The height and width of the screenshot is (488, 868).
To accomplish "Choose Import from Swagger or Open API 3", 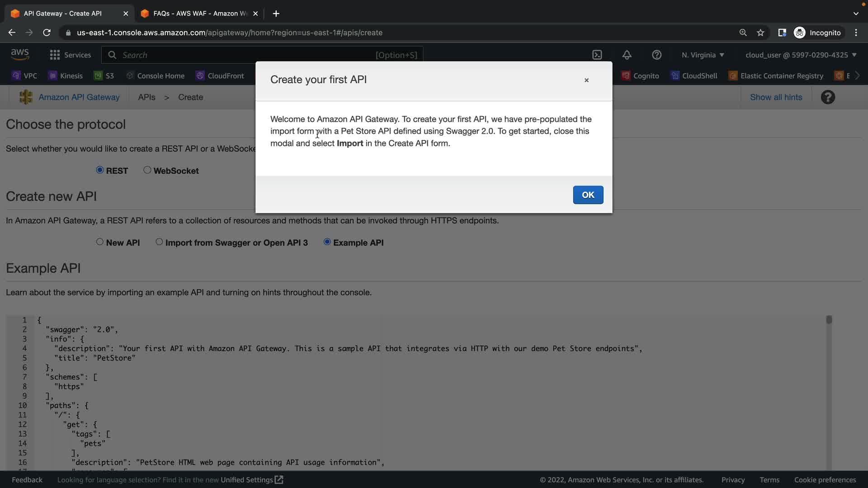I will [159, 242].
